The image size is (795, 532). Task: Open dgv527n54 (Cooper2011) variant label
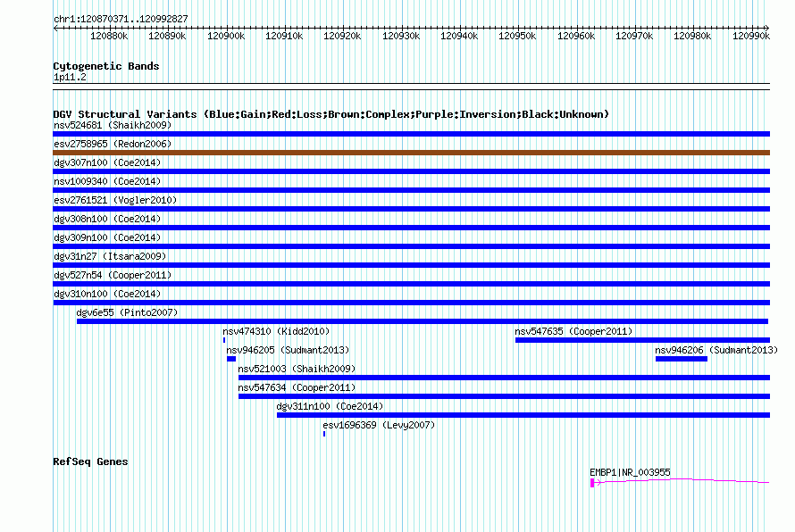113,275
